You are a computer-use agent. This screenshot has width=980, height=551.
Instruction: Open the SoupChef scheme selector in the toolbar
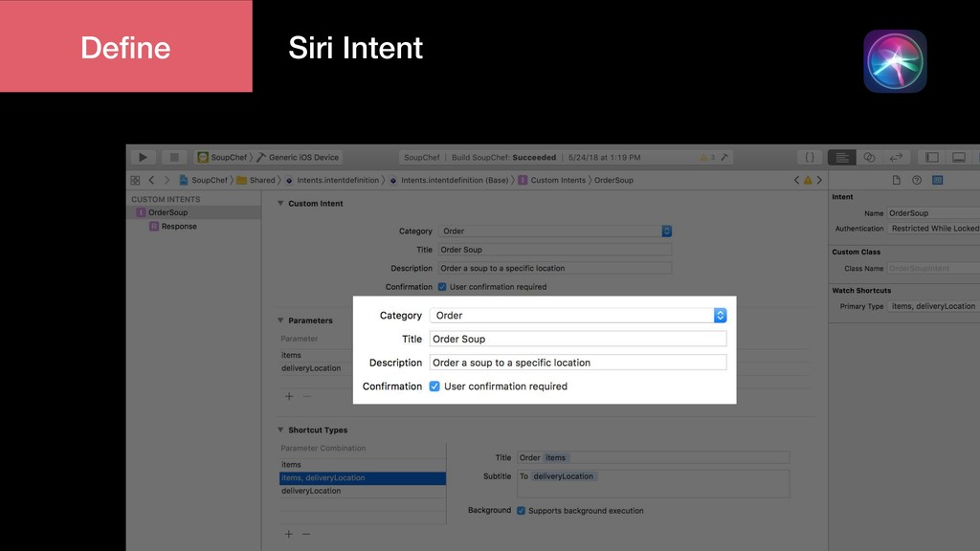pyautogui.click(x=222, y=158)
